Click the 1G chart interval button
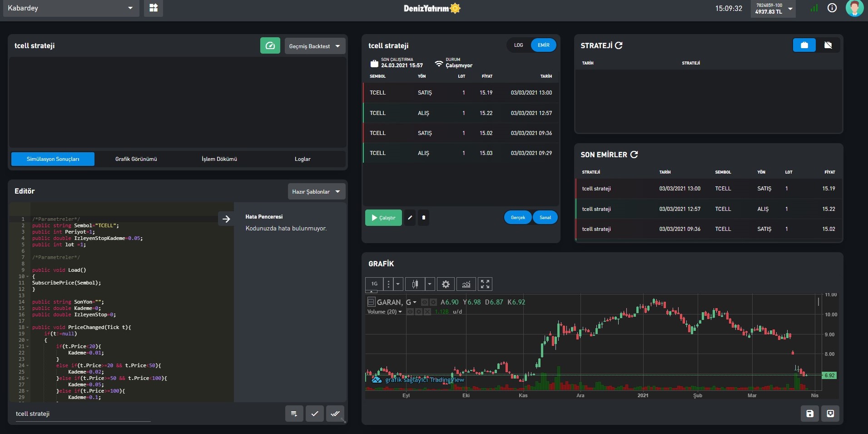This screenshot has height=434, width=868. tap(374, 284)
